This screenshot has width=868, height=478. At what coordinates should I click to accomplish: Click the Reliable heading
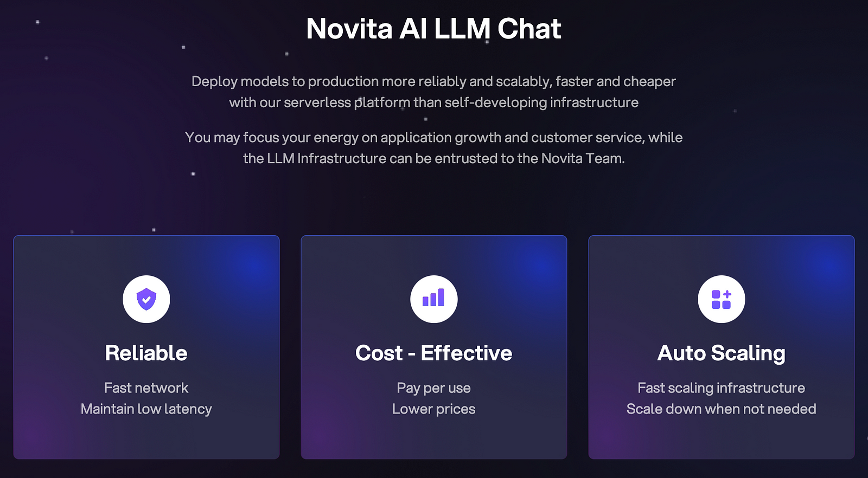pos(146,353)
